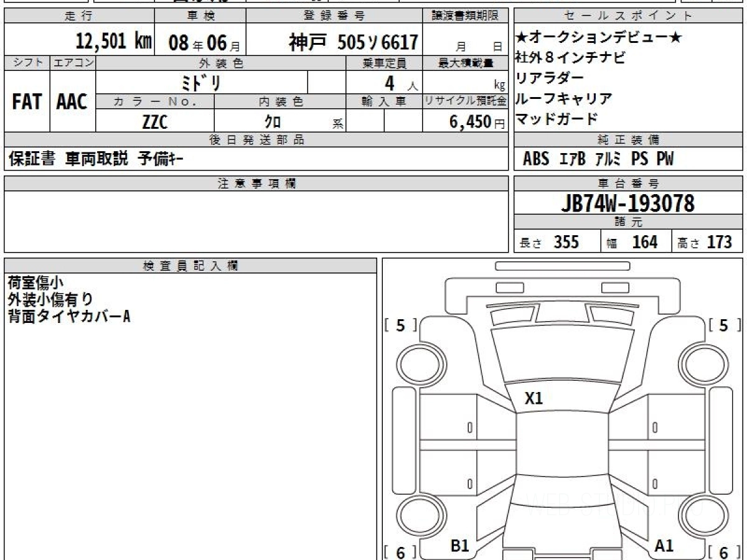Click the ルーフキャリア sales point line
The width and height of the screenshot is (747, 560).
(x=563, y=98)
